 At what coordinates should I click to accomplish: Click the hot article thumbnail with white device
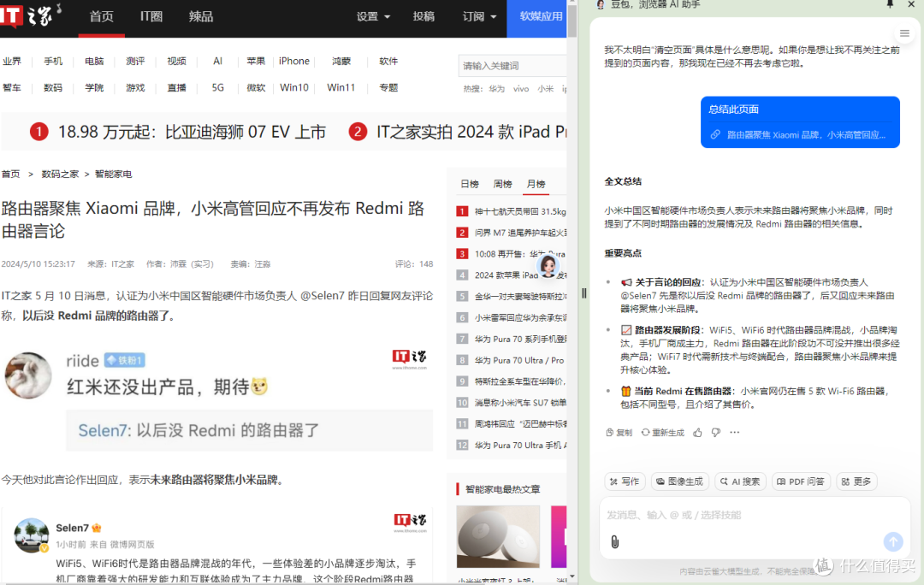498,536
